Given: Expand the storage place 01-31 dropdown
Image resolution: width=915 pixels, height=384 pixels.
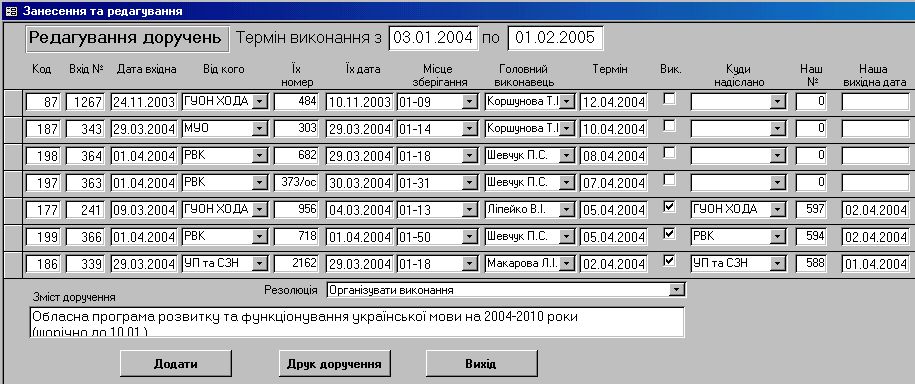Looking at the screenshot, I should click(x=470, y=182).
